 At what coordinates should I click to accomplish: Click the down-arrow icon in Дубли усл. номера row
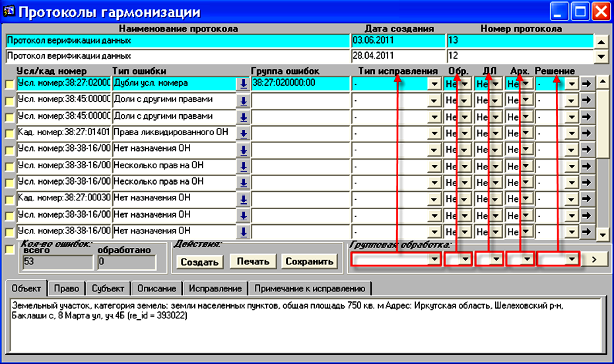[x=243, y=84]
